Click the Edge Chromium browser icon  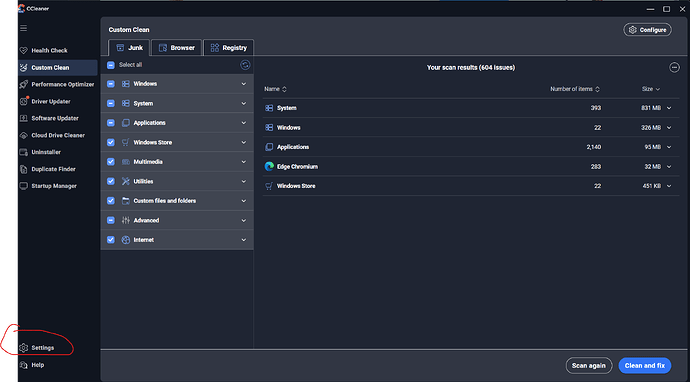[269, 166]
